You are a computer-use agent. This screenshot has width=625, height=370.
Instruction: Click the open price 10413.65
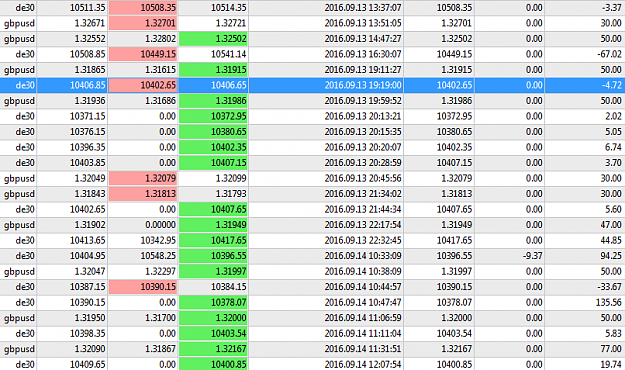[x=88, y=240]
